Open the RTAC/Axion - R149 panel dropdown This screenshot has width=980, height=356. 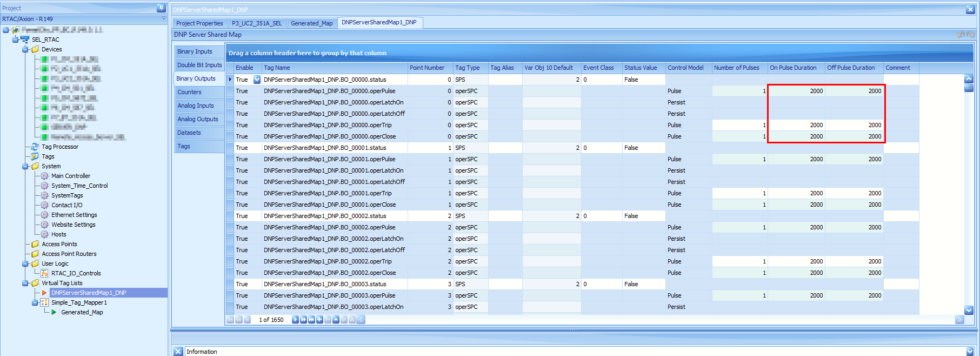click(163, 18)
